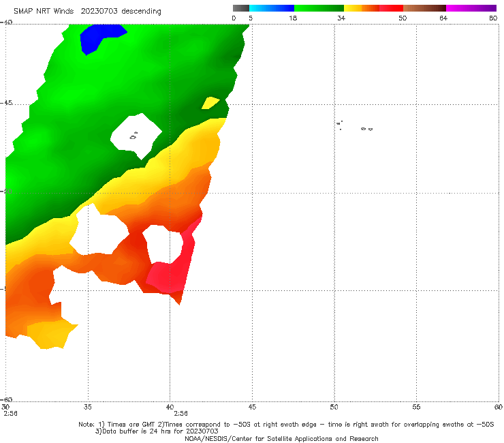The image size is (504, 443).
Task: Click the word "descending" in the title
Action: pos(141,12)
